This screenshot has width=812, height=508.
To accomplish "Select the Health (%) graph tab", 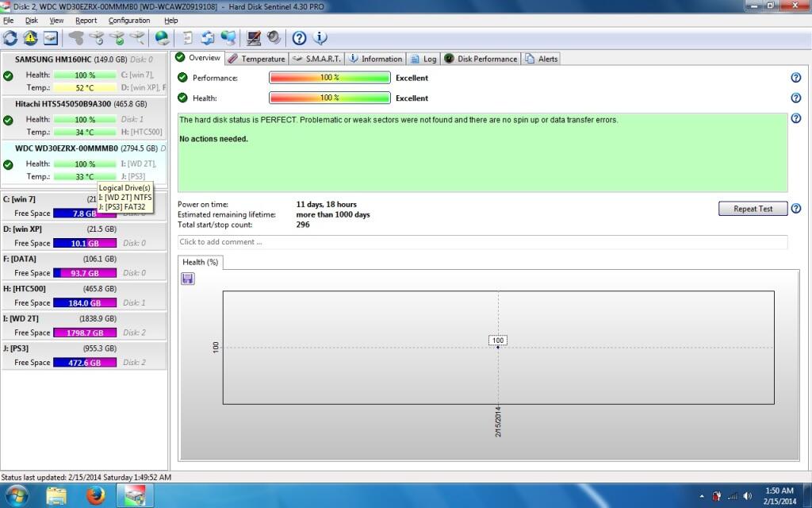I will click(x=201, y=262).
